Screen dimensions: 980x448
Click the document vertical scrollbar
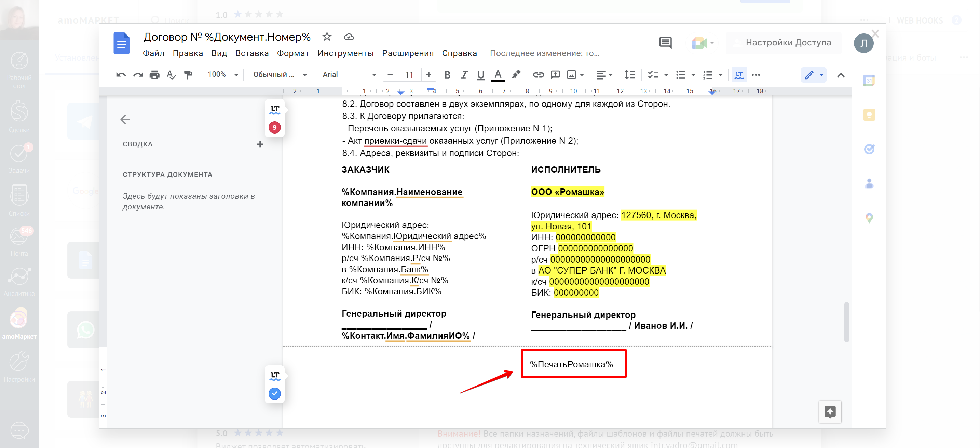tap(846, 322)
